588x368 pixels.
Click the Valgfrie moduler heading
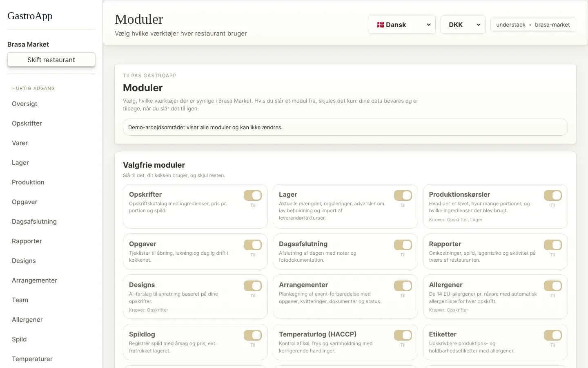coord(154,165)
